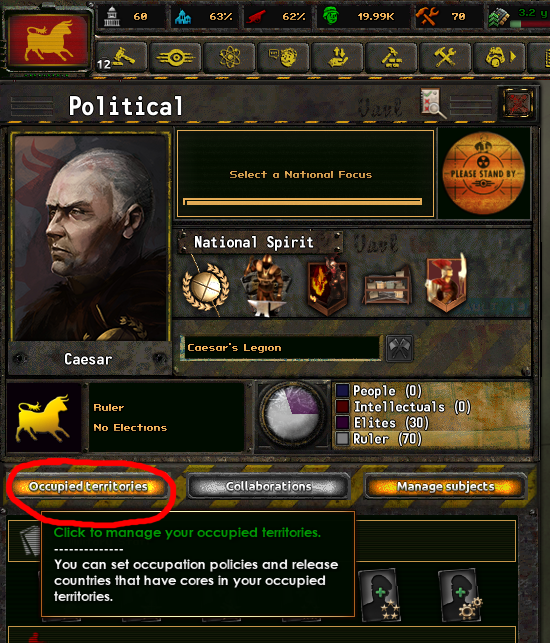Click Occupied territories button
Image resolution: width=550 pixels, height=643 pixels.
coord(88,486)
